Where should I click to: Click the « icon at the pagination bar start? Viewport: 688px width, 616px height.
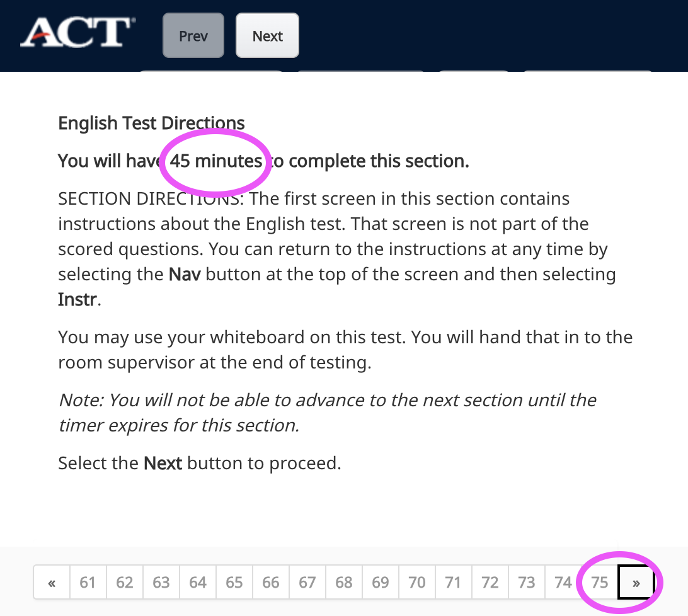coord(51,582)
